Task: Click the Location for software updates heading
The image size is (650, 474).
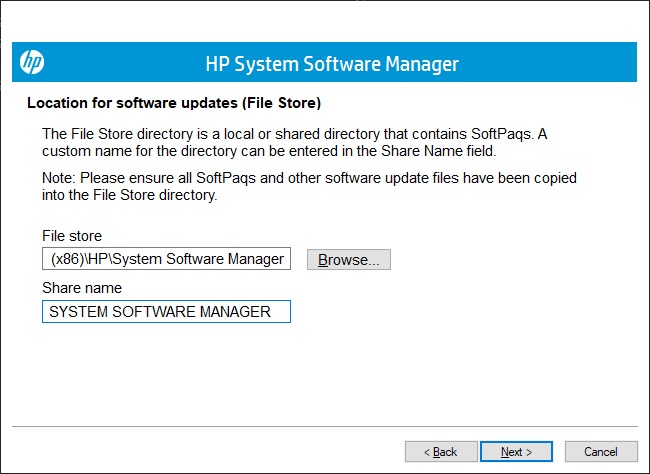Action: 173,103
